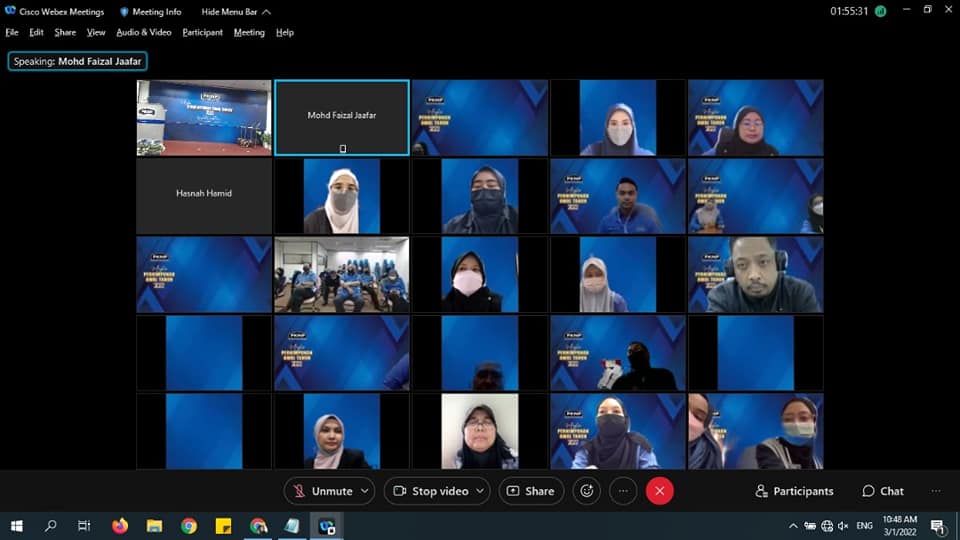Viewport: 960px width, 540px height.
Task: Expand audio options arrow next to Unmute
Action: click(x=365, y=491)
